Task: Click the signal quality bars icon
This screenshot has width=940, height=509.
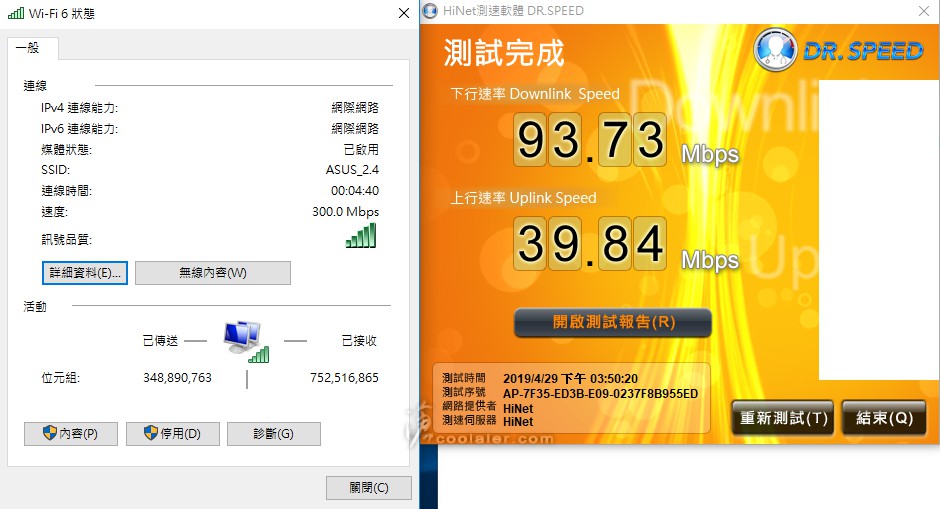Action: pos(361,236)
